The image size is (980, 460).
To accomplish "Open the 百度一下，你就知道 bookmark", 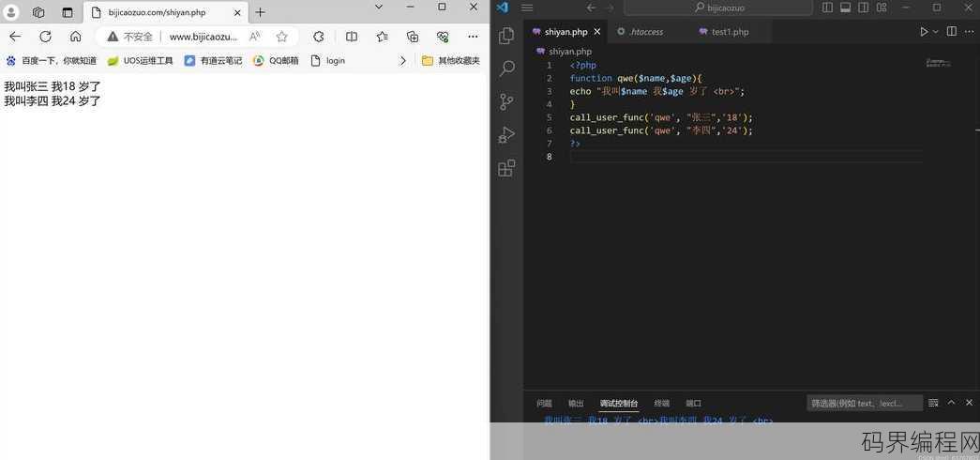I will click(x=52, y=61).
